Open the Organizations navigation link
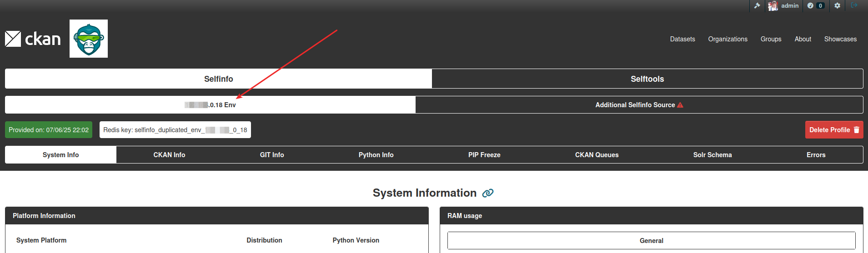This screenshot has height=253, width=868. [x=728, y=39]
